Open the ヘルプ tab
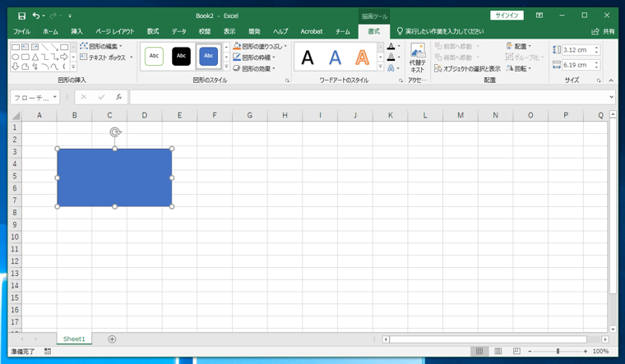 click(x=280, y=31)
